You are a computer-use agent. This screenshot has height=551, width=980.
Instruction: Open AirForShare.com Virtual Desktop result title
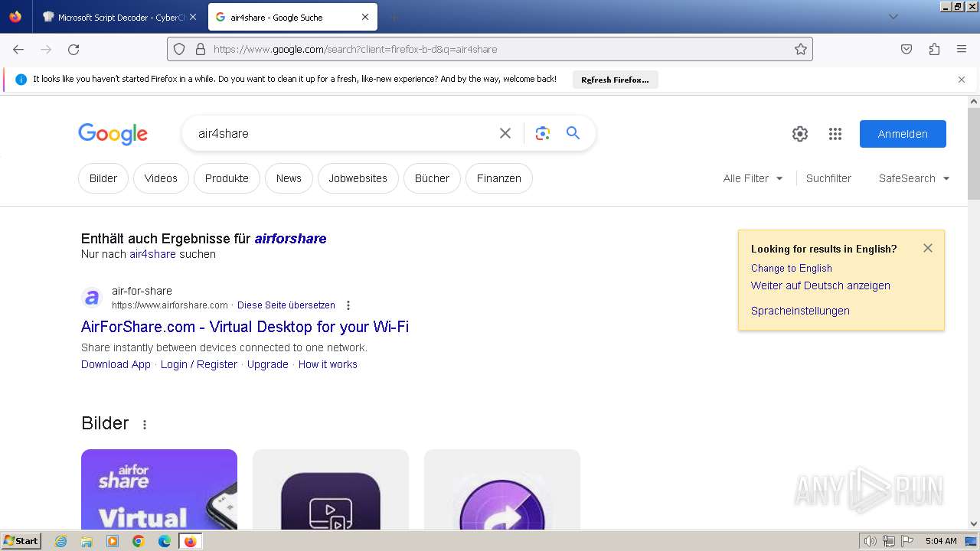point(245,327)
